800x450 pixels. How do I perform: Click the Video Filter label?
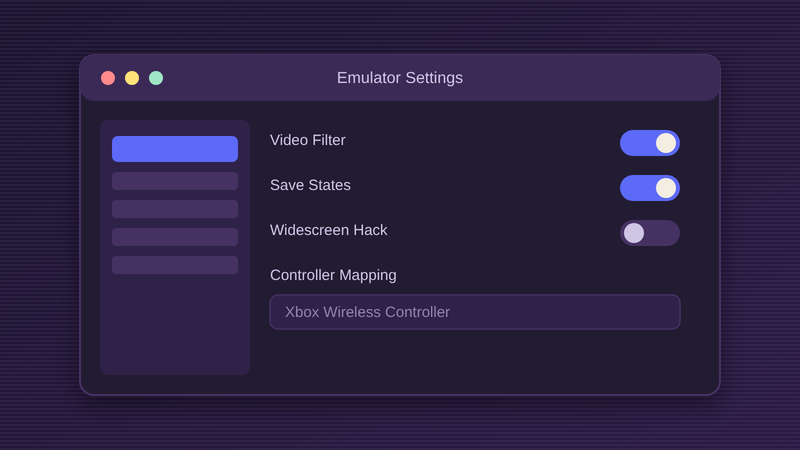click(x=308, y=140)
